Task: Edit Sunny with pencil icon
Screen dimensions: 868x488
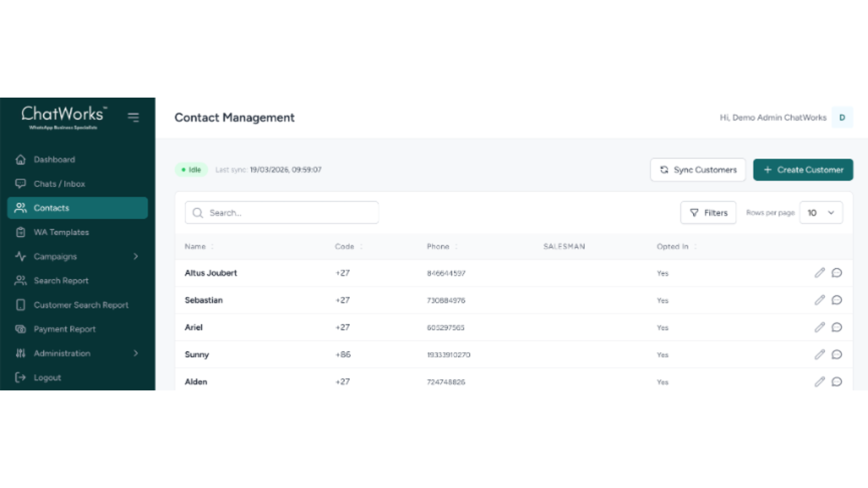Action: [x=820, y=355]
